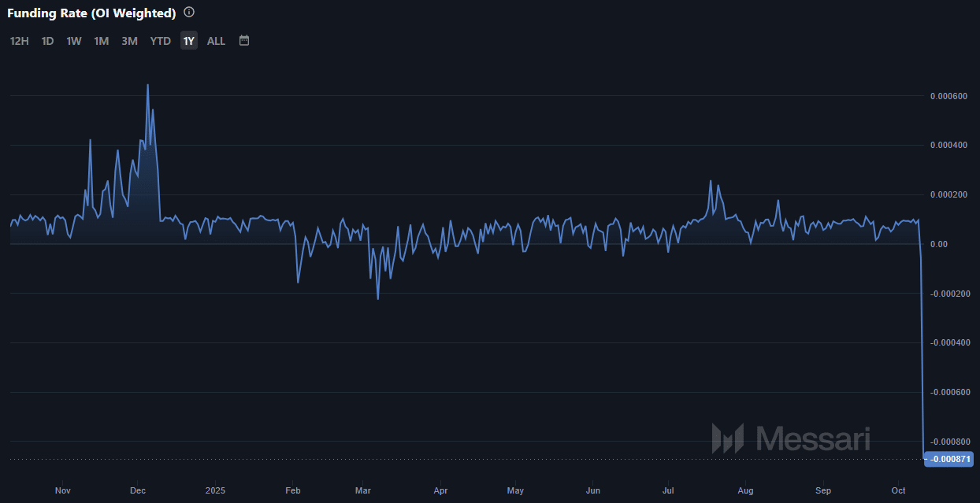Viewport: 980px width, 503px height.
Task: Click the 0.000600 y-axis label
Action: coord(948,96)
